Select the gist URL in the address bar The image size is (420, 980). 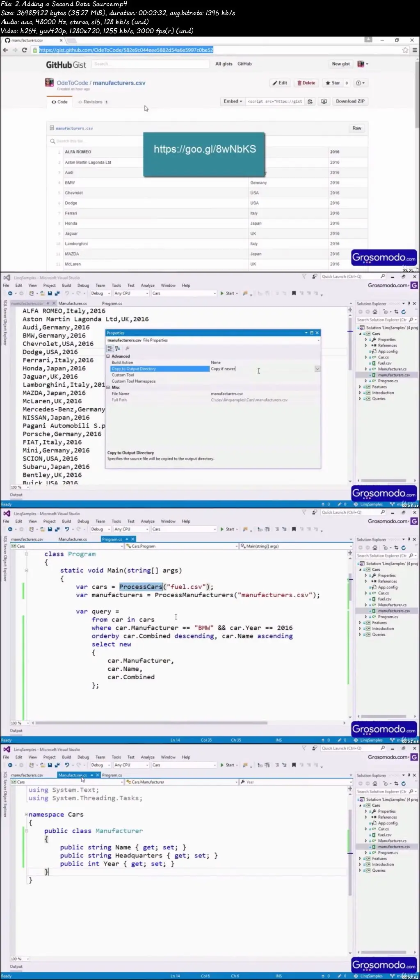point(126,50)
